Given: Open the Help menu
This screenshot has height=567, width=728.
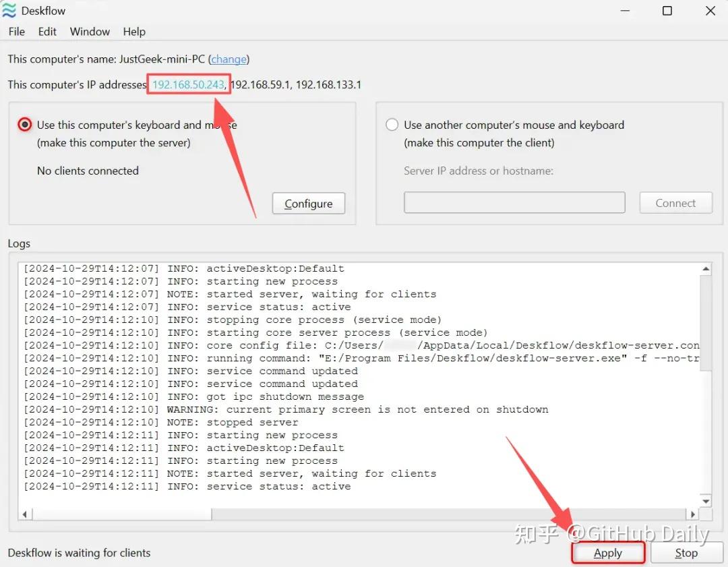Looking at the screenshot, I should click(x=134, y=32).
